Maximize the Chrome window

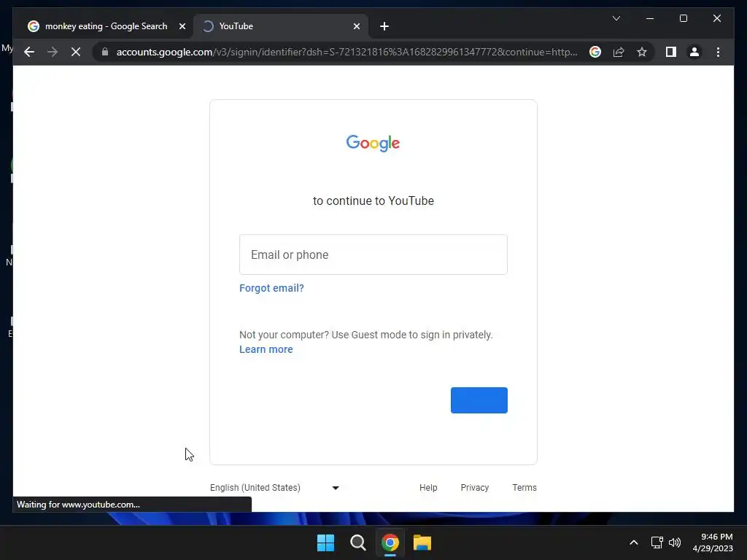(x=683, y=18)
